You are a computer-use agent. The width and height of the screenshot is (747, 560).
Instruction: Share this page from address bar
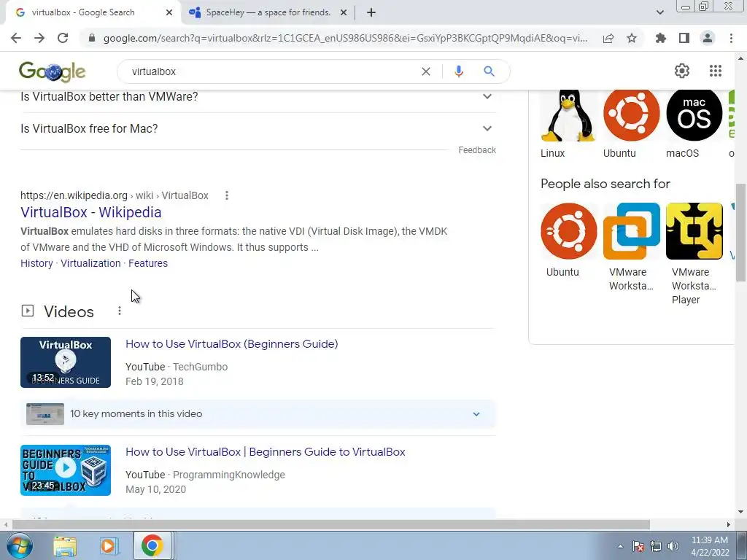pyautogui.click(x=608, y=38)
